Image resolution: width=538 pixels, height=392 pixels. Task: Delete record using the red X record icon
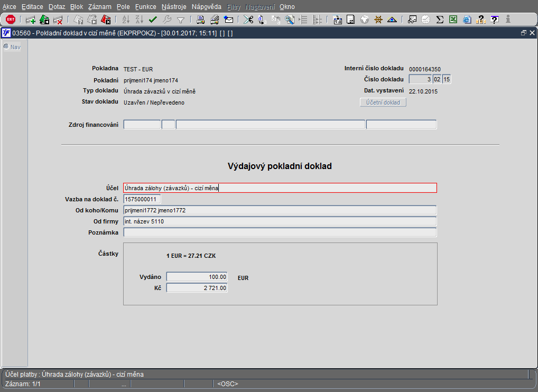point(58,20)
